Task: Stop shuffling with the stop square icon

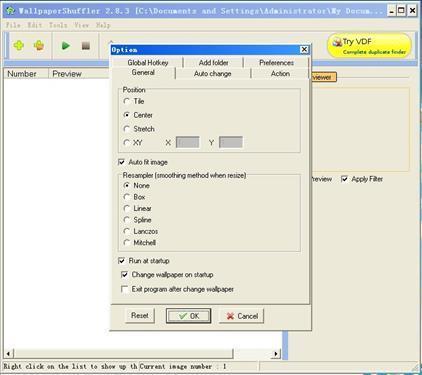Action: pos(86,46)
